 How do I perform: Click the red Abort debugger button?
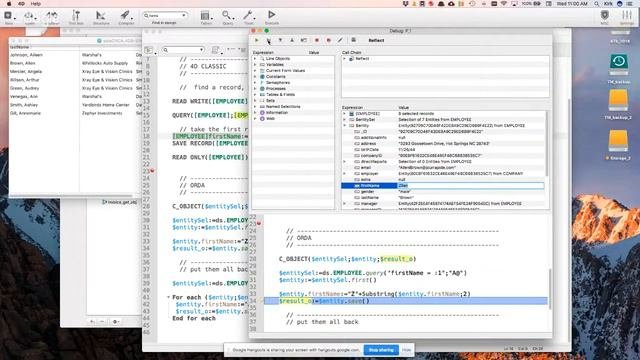coord(316,40)
